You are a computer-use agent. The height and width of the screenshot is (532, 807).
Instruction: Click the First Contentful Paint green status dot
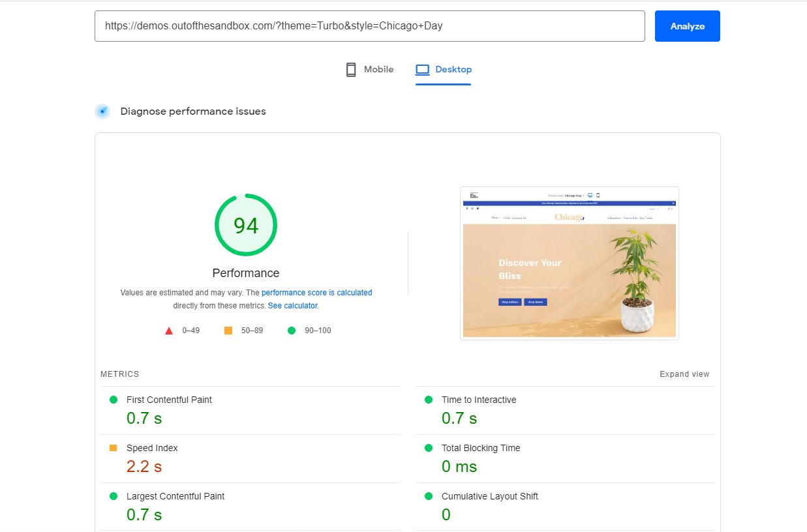[114, 400]
